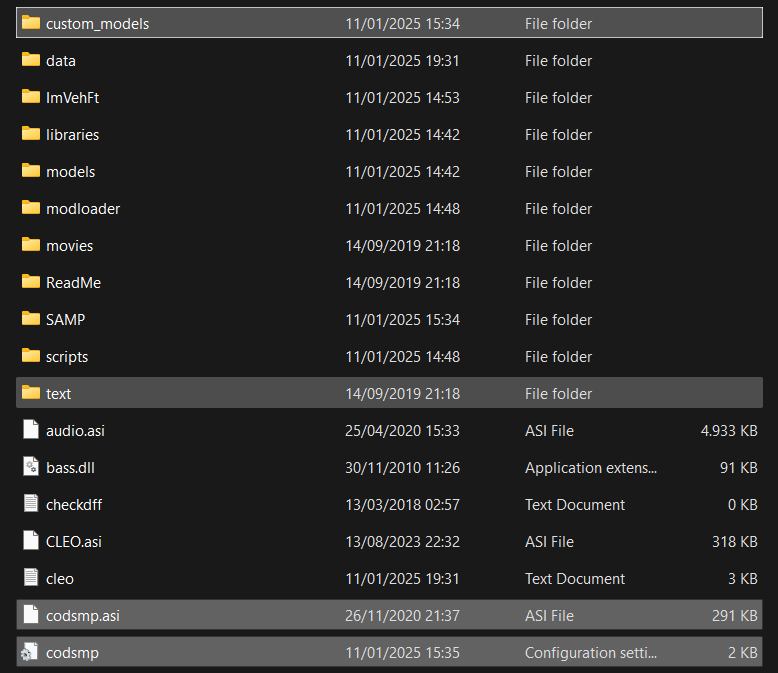Click the File folder type of SAMP
Viewport: 778px width, 673px height.
(x=558, y=320)
